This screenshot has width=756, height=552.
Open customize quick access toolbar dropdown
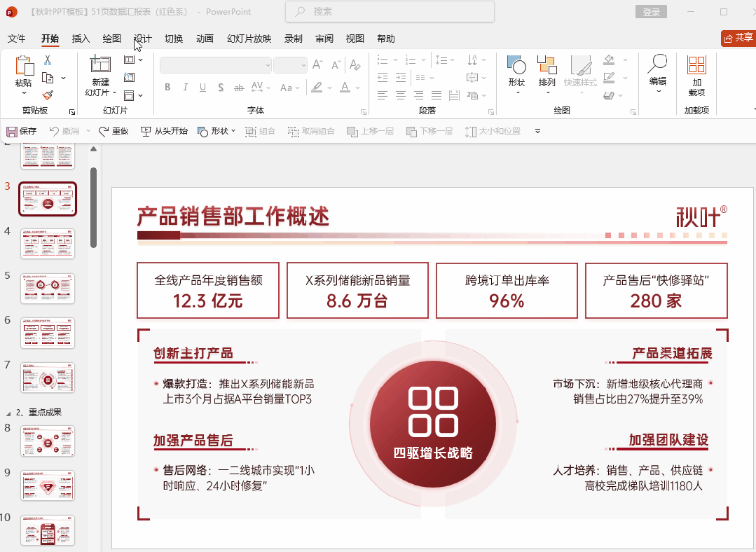537,131
